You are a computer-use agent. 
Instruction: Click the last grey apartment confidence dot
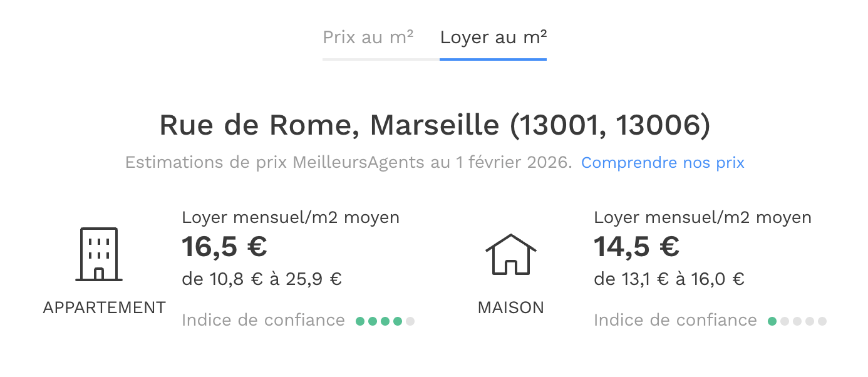tap(410, 321)
